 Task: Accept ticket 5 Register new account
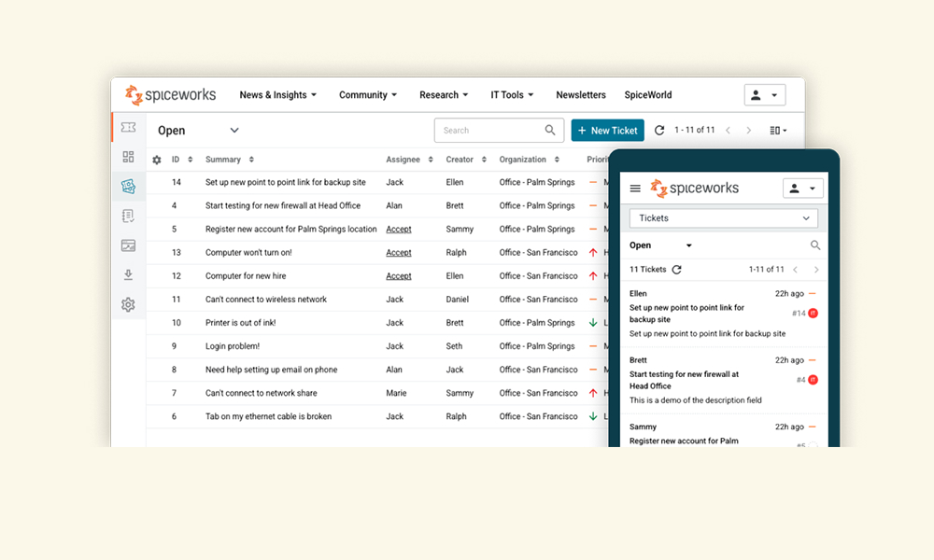399,229
